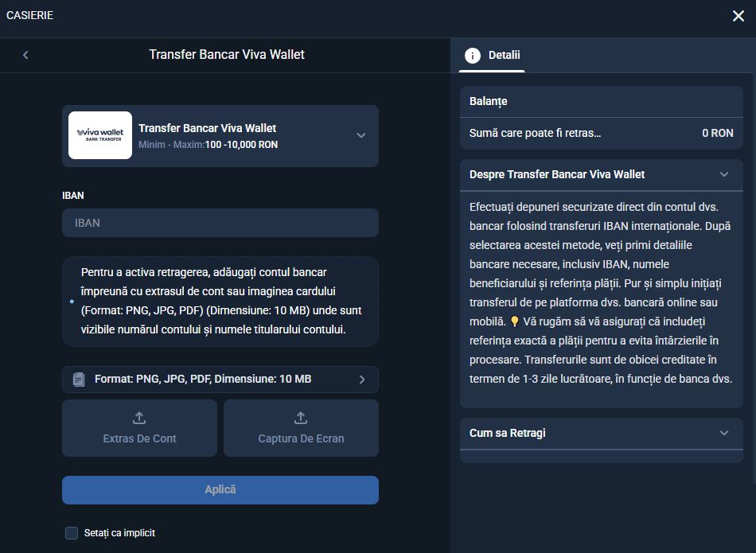Click the document icon beside Format

click(79, 380)
